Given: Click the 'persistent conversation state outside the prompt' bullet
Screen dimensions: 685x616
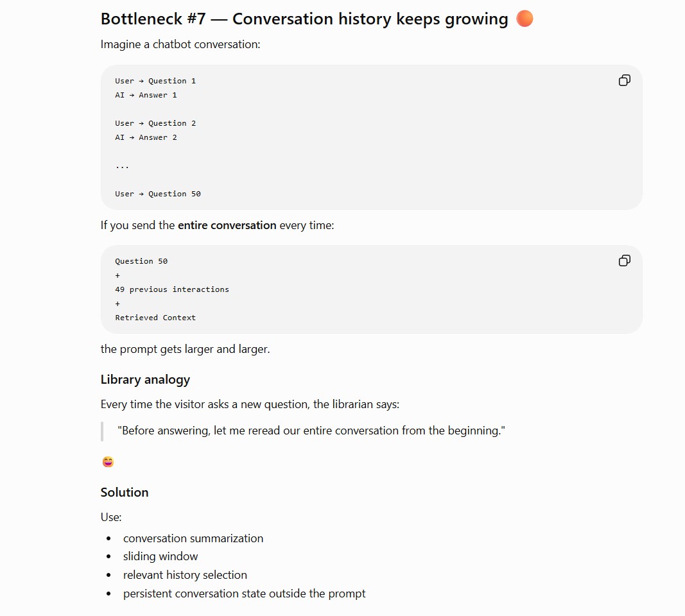Looking at the screenshot, I should point(244,594).
